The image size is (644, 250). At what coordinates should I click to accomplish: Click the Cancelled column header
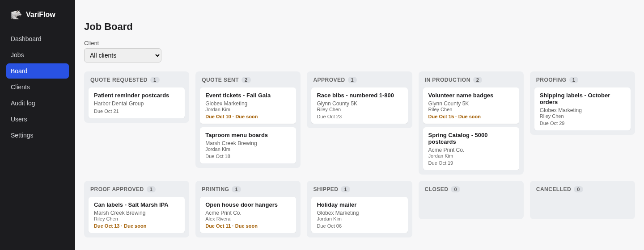(554, 189)
